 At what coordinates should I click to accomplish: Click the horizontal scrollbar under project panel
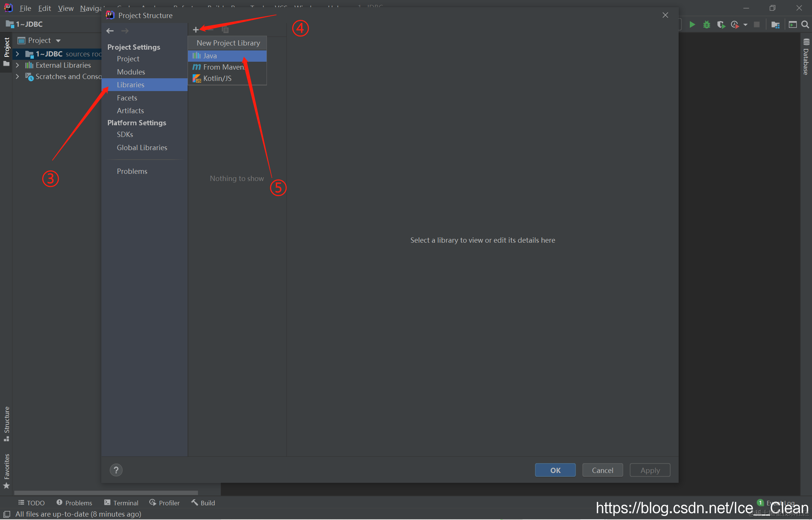106,493
